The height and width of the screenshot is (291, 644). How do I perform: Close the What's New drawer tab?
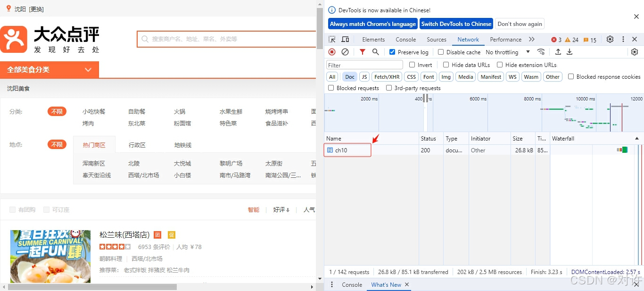[407, 284]
